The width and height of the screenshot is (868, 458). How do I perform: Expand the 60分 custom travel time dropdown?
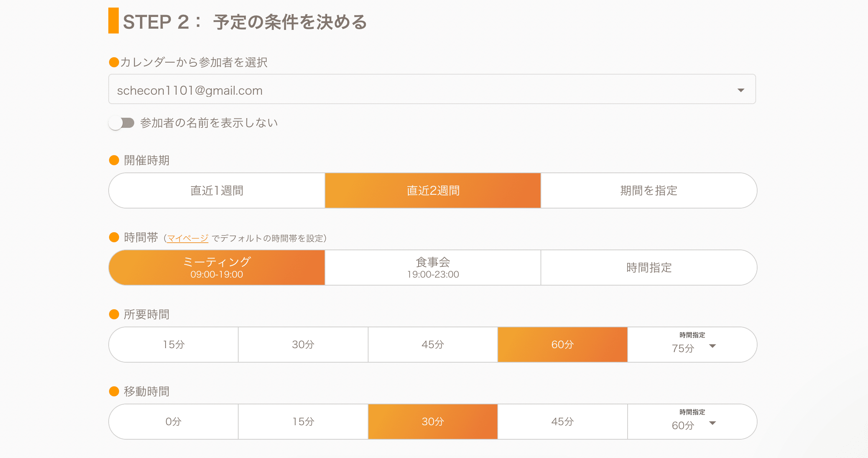[x=693, y=424]
